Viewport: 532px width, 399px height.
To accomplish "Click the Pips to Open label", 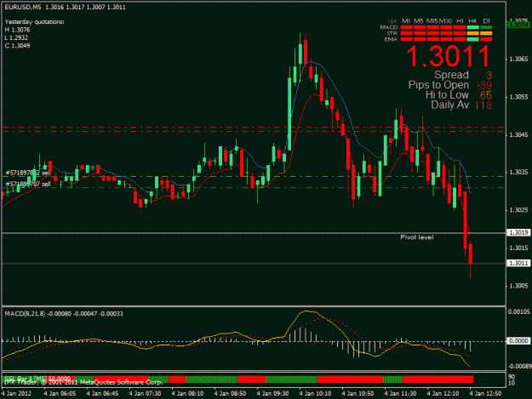I will [438, 85].
